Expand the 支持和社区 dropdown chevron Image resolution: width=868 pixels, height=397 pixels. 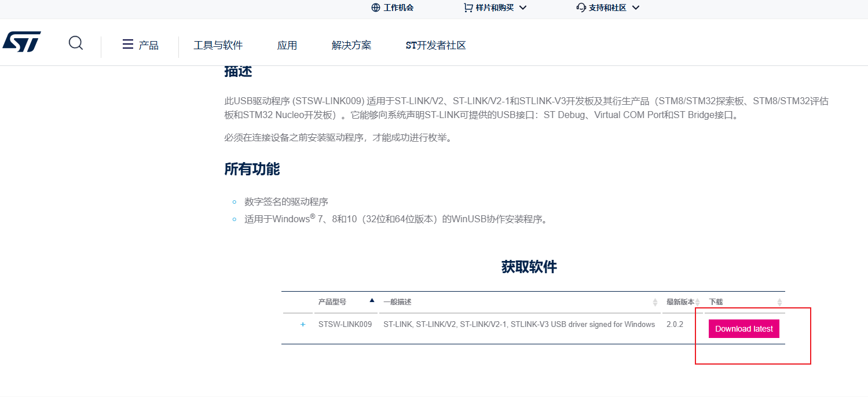(x=636, y=8)
